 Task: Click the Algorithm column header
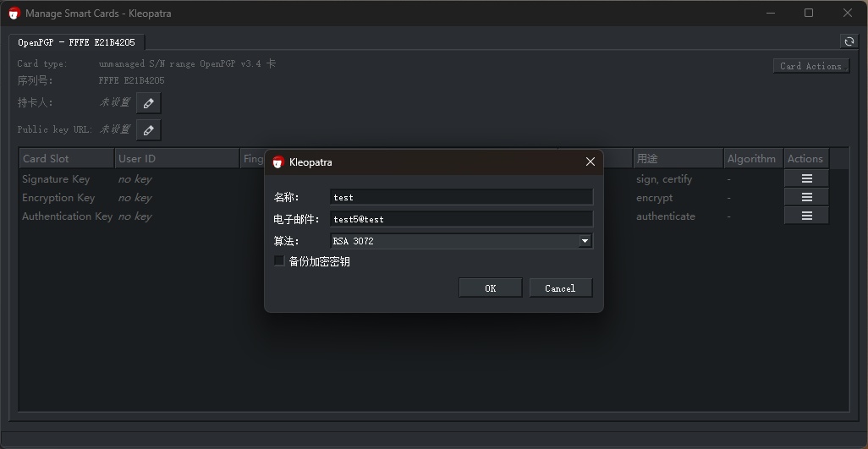pos(751,158)
